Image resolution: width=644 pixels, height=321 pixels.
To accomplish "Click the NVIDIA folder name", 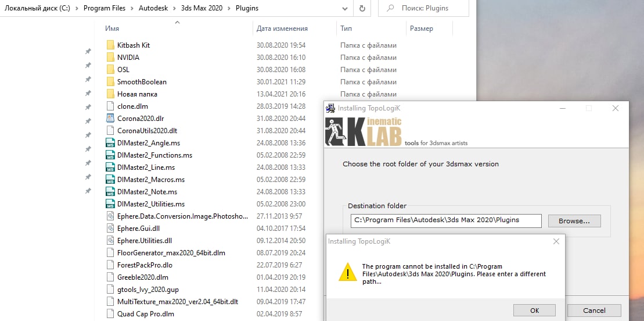I will click(x=128, y=58).
